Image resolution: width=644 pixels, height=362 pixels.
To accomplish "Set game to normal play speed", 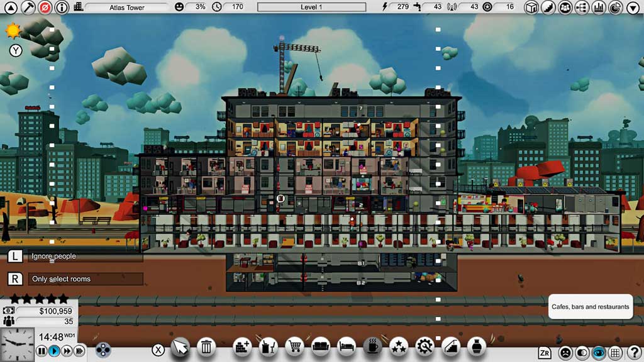I will 54,351.
